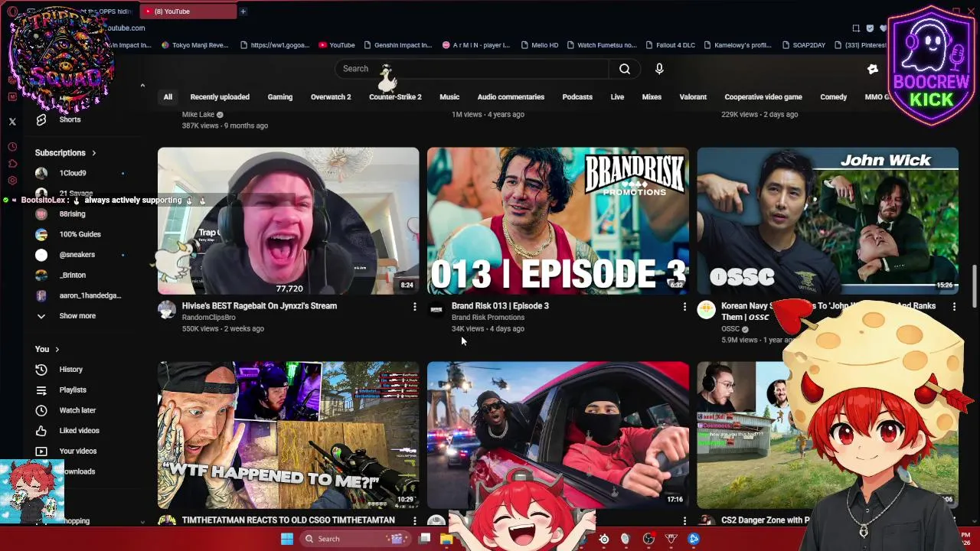Activate voice search microphone icon
The height and width of the screenshot is (551, 980).
(x=659, y=69)
